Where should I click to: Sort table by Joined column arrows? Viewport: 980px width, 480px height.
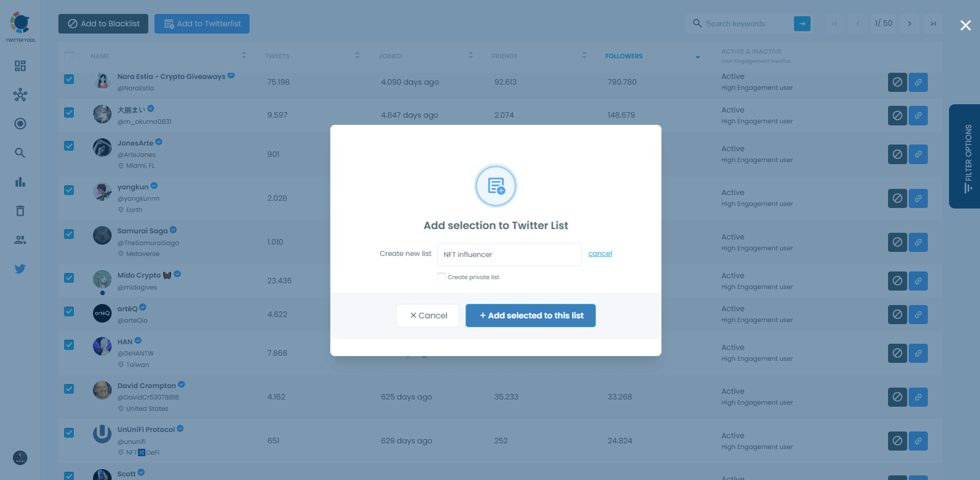coord(471,55)
